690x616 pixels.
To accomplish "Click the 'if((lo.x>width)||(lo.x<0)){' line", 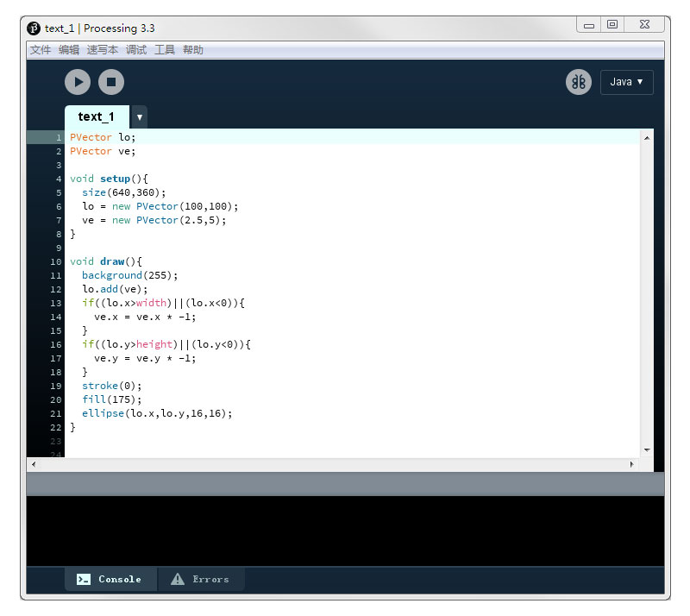I will pyautogui.click(x=163, y=303).
